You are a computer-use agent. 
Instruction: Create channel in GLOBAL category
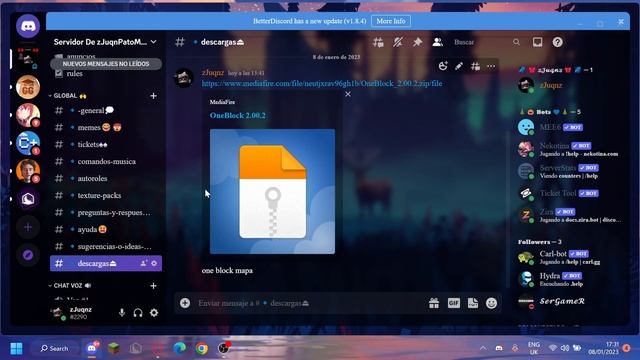[153, 96]
